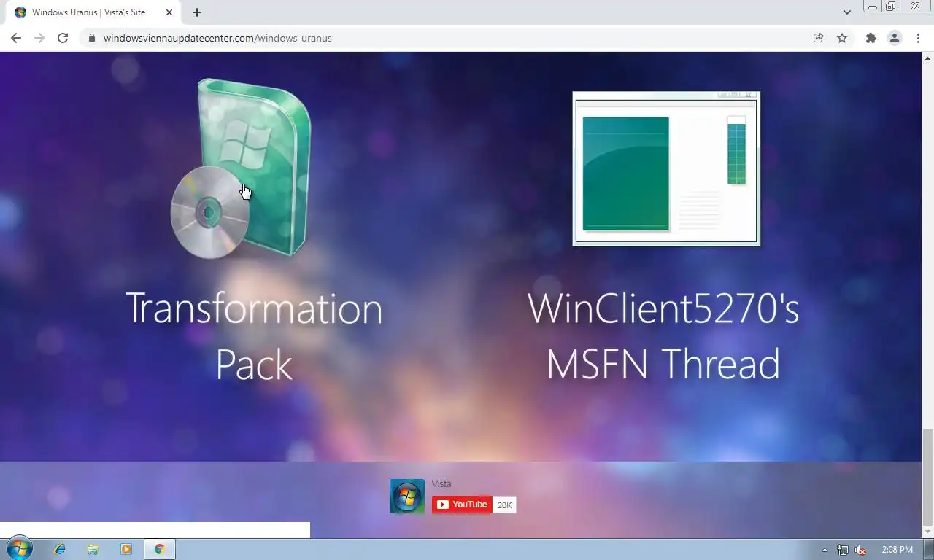934x560 pixels.
Task: Open the Windows Start orb
Action: click(x=19, y=549)
